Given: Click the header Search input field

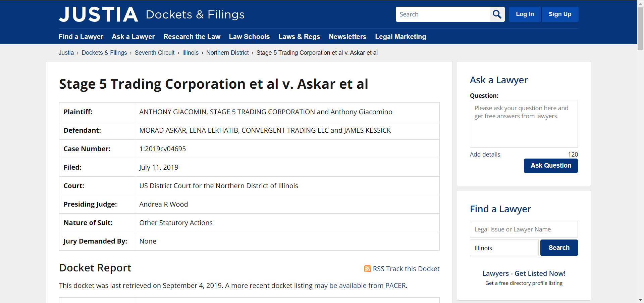Looking at the screenshot, I should coord(443,14).
